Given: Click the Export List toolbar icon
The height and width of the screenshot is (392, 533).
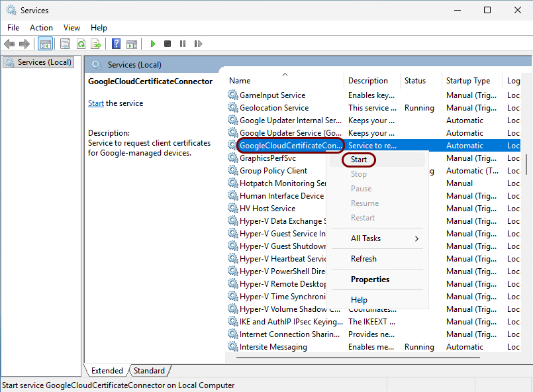Looking at the screenshot, I should 96,44.
